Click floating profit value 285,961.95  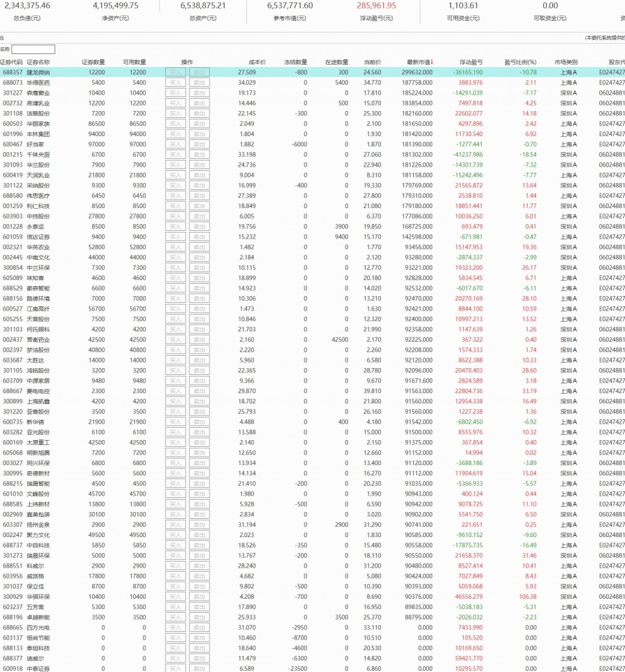point(377,5)
